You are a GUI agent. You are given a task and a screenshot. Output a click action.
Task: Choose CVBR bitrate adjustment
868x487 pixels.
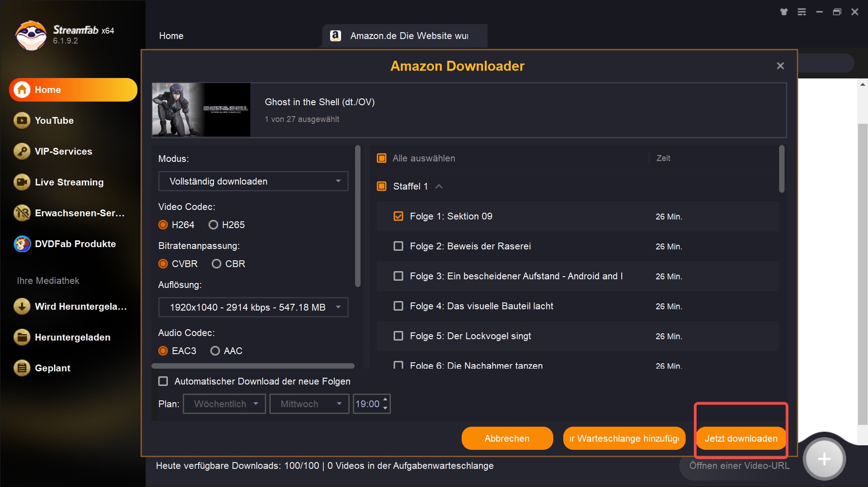[x=163, y=264]
